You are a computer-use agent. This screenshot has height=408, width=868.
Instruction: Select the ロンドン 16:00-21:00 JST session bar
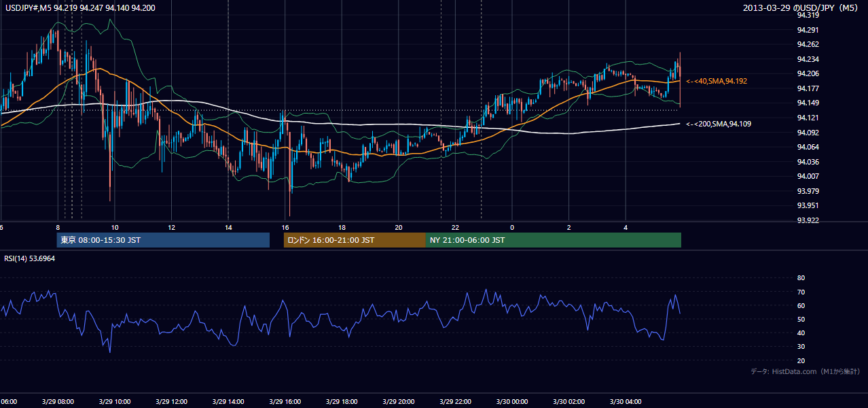pyautogui.click(x=355, y=240)
